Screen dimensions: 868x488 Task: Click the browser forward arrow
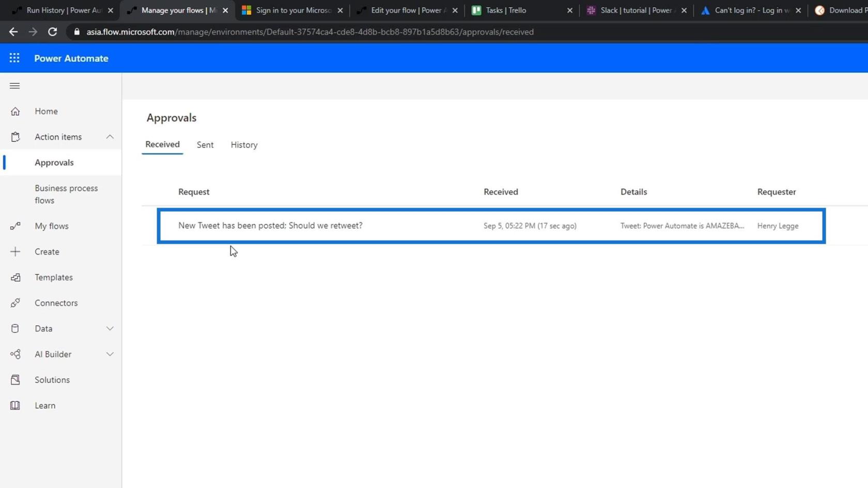point(33,32)
